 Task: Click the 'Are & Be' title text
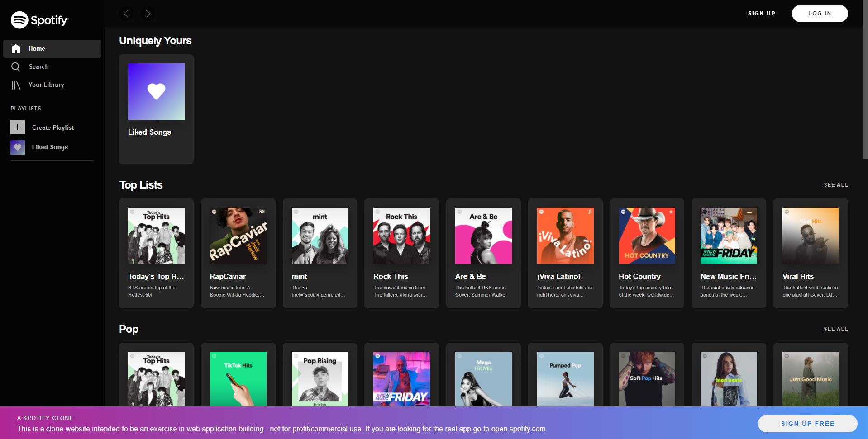coord(470,276)
